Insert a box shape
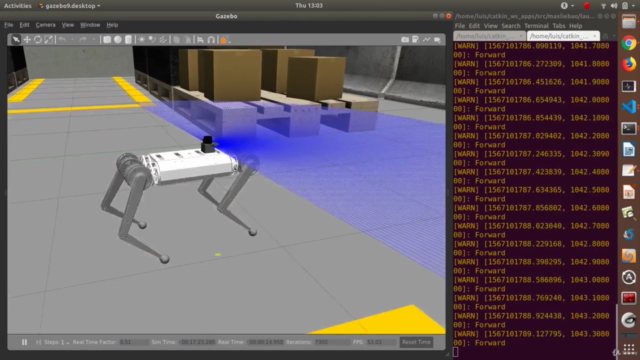640x360 pixels. point(107,40)
